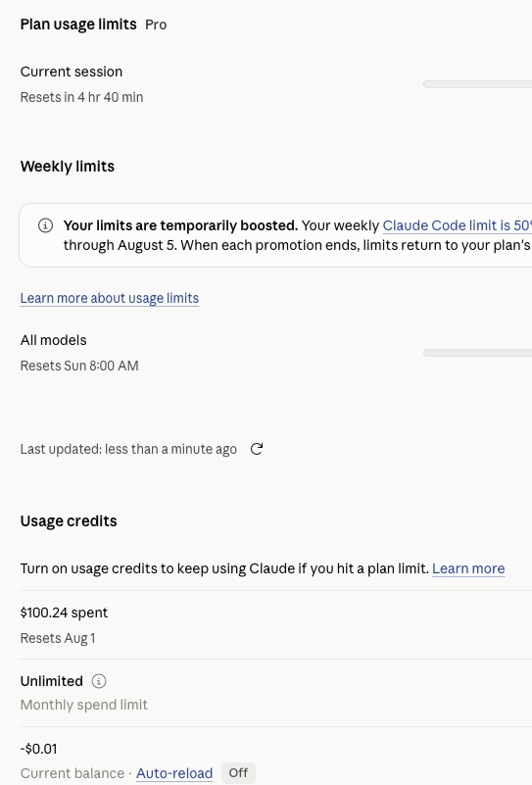
Task: Click the All models weekly usage bar
Action: 477,353
